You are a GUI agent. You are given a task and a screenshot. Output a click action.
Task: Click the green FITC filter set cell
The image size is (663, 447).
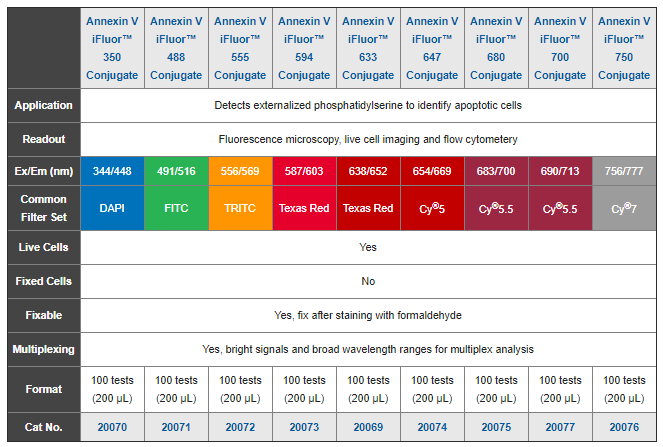click(x=176, y=208)
